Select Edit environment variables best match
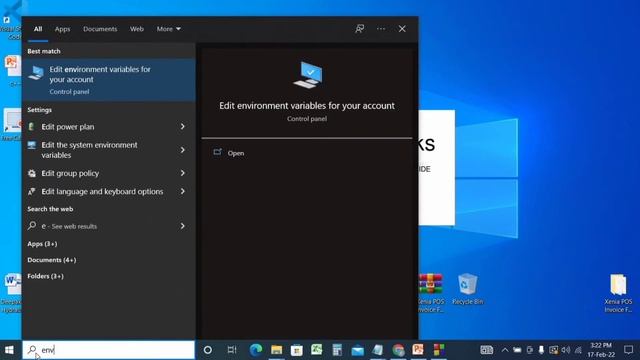Screen dimensions: 640x360 109,80
